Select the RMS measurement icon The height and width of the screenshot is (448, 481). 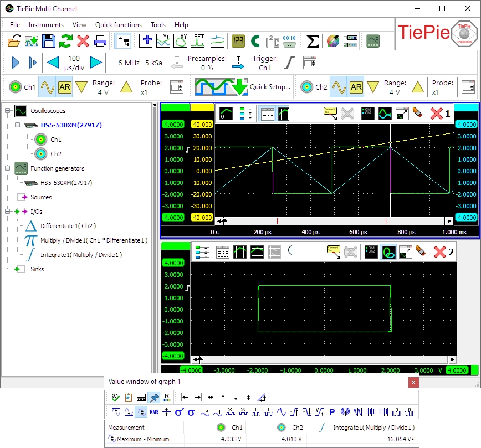pyautogui.click(x=154, y=411)
